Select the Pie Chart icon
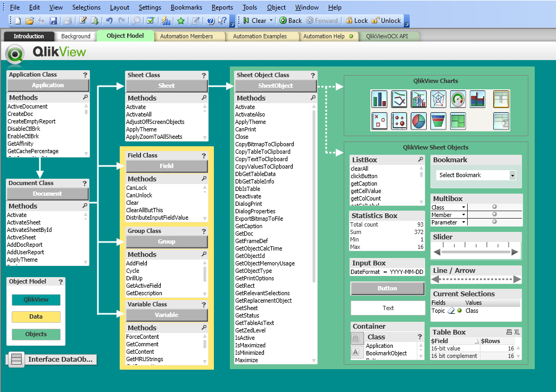 (x=418, y=121)
